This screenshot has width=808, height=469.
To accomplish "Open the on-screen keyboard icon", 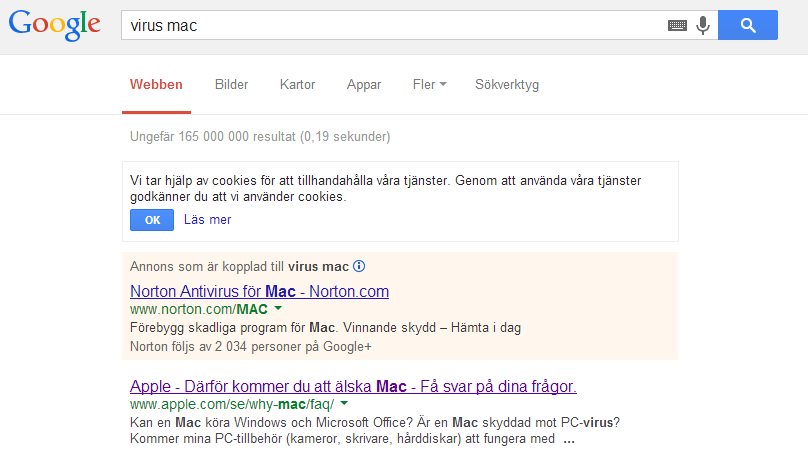I will tap(677, 25).
